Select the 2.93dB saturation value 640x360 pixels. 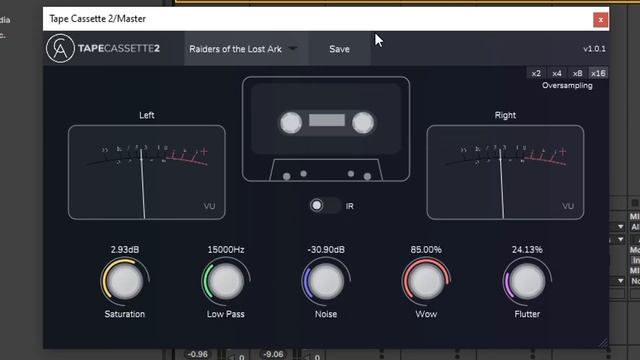pyautogui.click(x=125, y=249)
